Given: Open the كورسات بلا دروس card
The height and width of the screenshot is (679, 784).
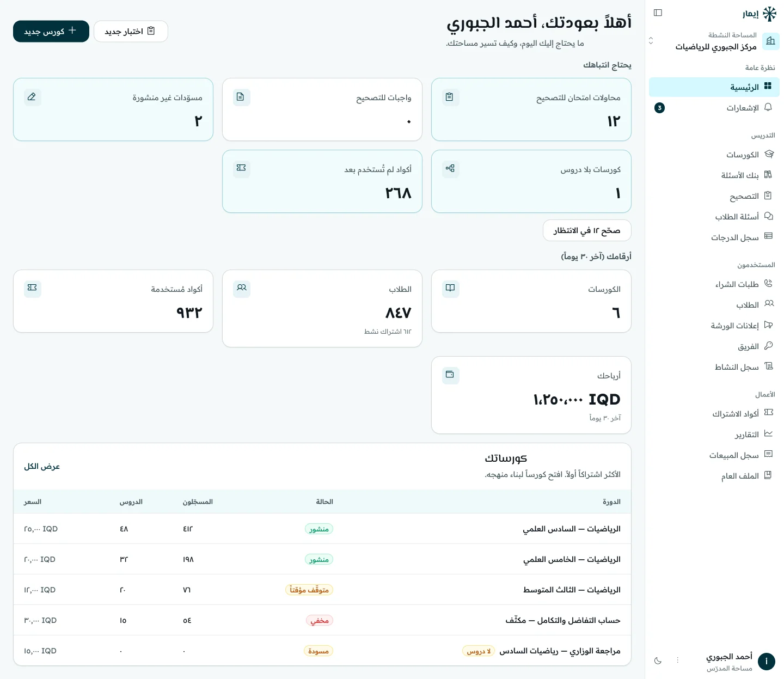Looking at the screenshot, I should tap(531, 181).
